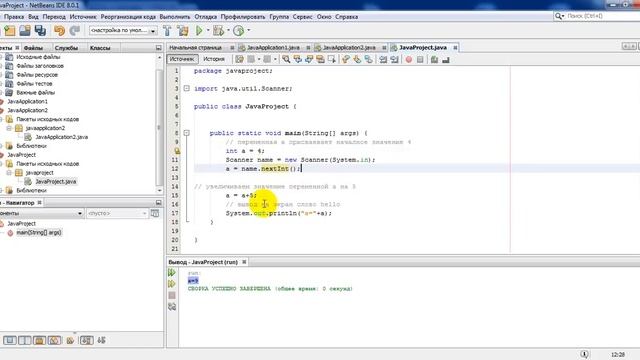Screen dimensions: 640x360
Task: Collapse the javaproject package node
Action: tap(9, 173)
